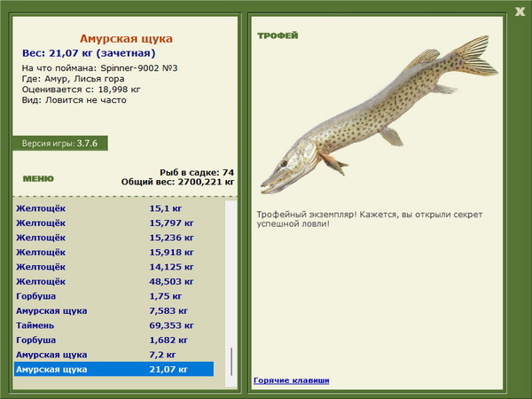This screenshot has height=399, width=532.
Task: Select the highlighted Амурская щука 21,07 кг row
Action: pos(114,369)
